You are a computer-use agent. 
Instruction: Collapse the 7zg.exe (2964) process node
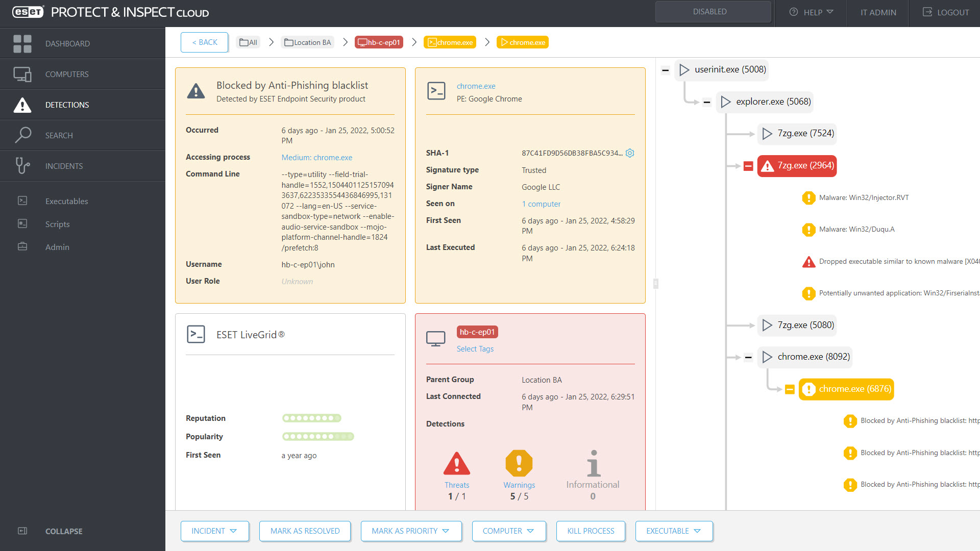point(748,165)
